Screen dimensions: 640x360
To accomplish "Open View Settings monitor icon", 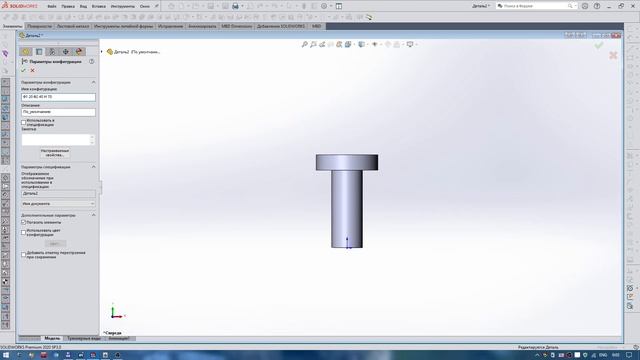I will [x=410, y=44].
